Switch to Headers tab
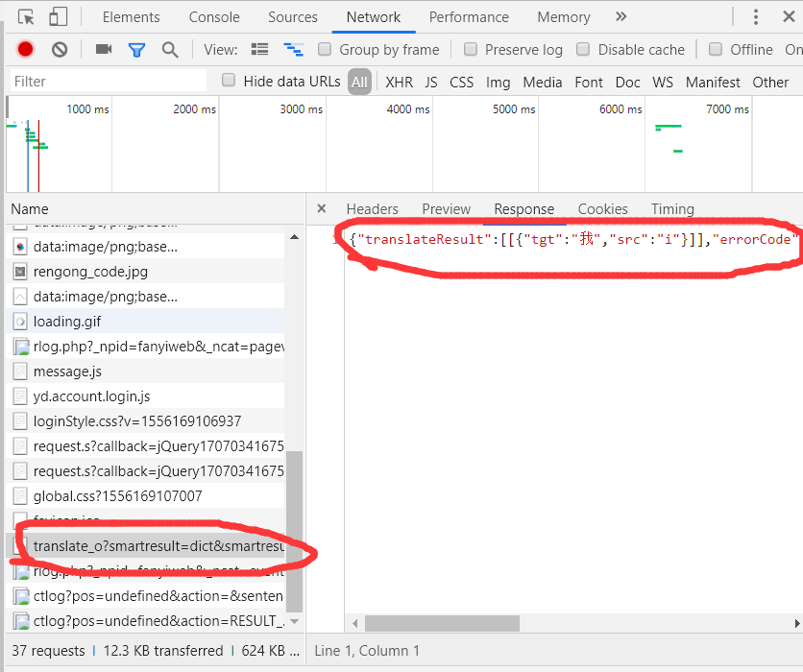The width and height of the screenshot is (803, 672). point(373,209)
